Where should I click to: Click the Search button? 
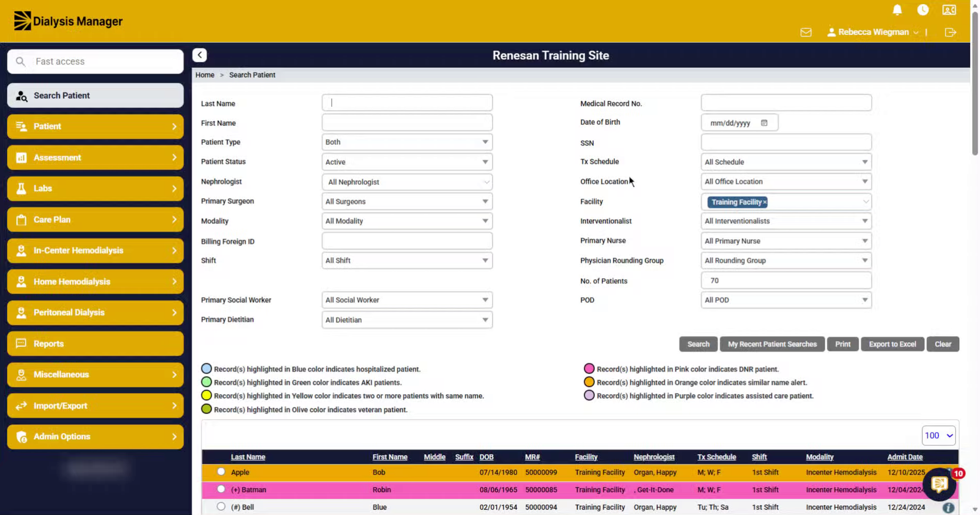coord(698,344)
